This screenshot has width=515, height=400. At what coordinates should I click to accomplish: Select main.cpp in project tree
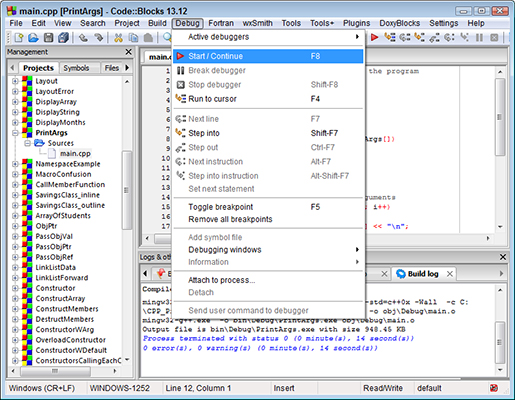coord(75,154)
